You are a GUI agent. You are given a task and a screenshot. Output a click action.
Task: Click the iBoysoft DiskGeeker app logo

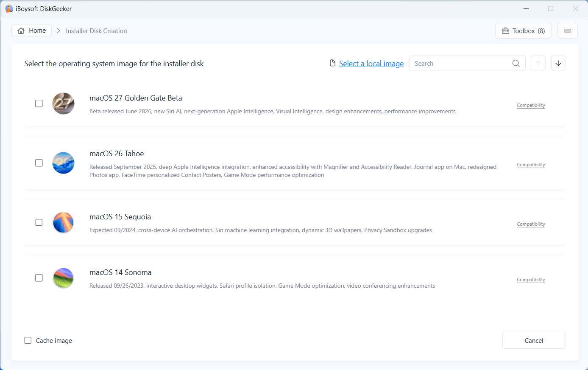[x=9, y=8]
